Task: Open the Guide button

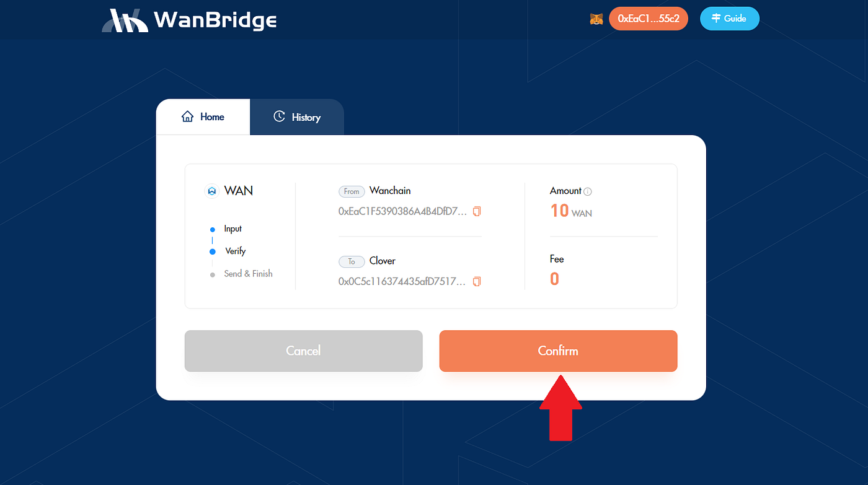Action: pyautogui.click(x=729, y=19)
